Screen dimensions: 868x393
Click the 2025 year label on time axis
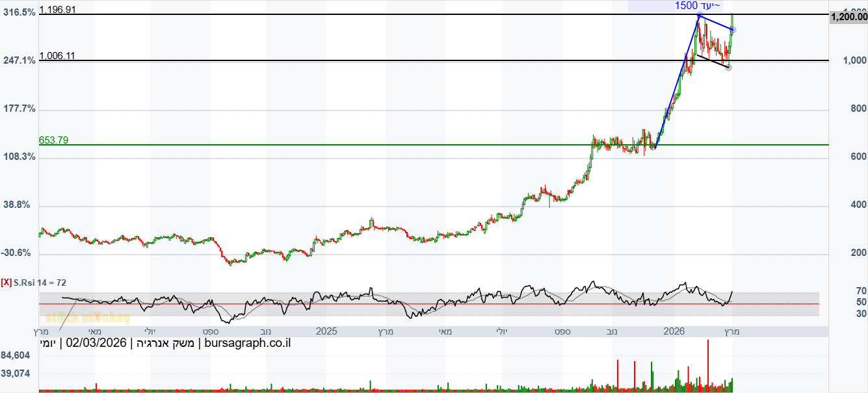(x=326, y=331)
